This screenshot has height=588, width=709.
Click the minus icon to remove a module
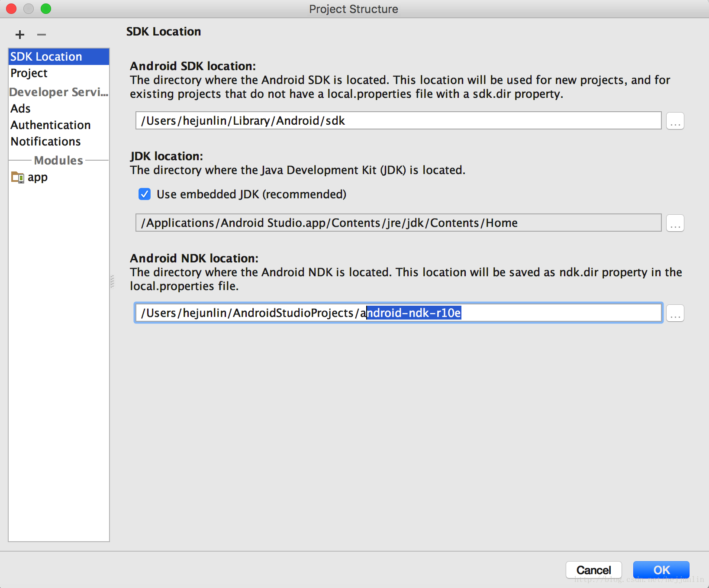[x=42, y=35]
